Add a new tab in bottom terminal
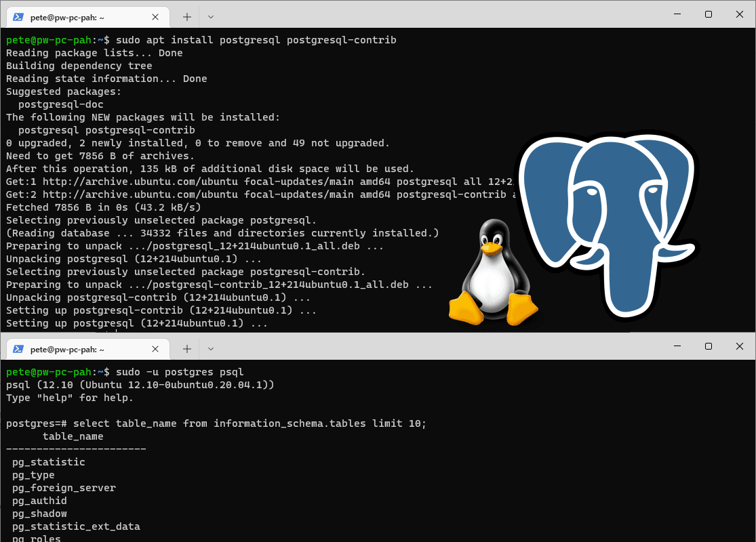 [x=187, y=350]
